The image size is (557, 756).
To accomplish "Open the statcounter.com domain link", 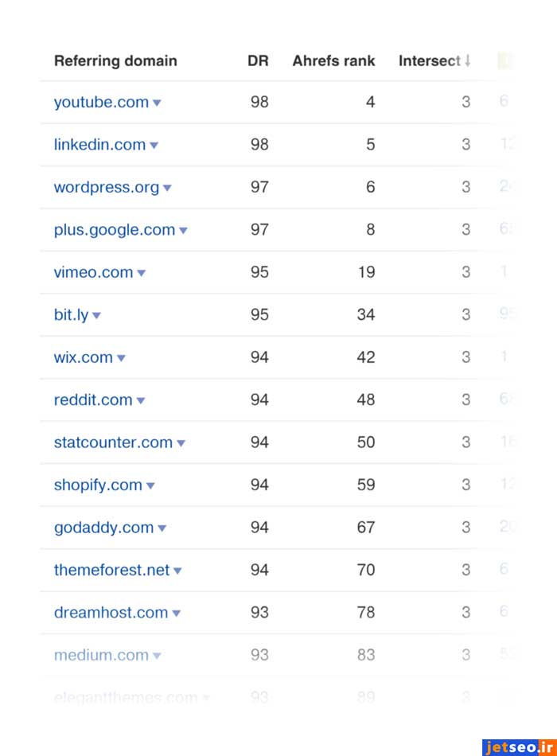I will (x=113, y=442).
